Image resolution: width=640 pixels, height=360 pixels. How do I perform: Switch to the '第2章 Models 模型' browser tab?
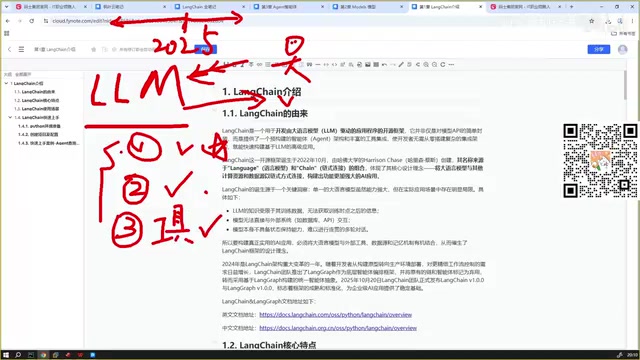point(367,7)
